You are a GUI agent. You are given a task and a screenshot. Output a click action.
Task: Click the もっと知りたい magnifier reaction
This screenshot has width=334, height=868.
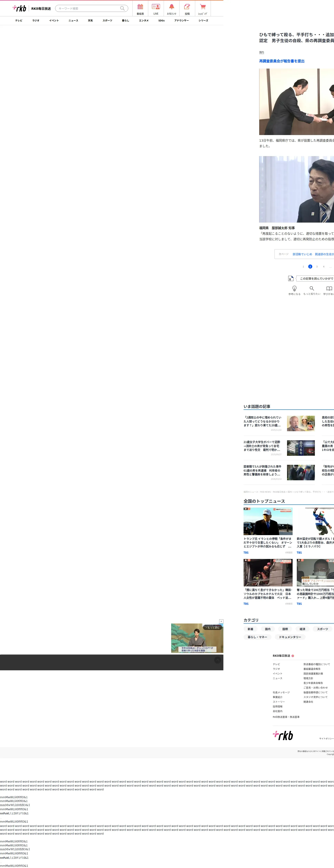pyautogui.click(x=312, y=289)
